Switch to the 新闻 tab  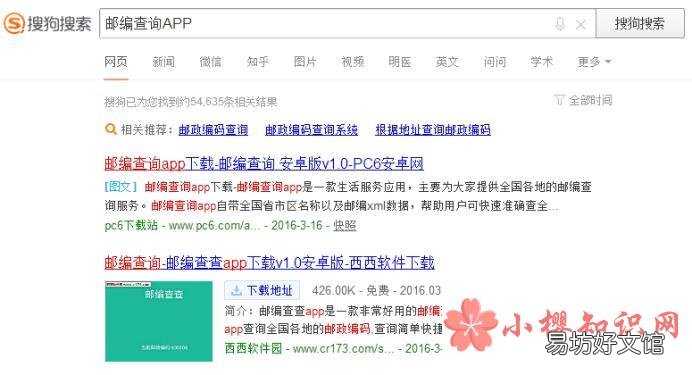(163, 62)
